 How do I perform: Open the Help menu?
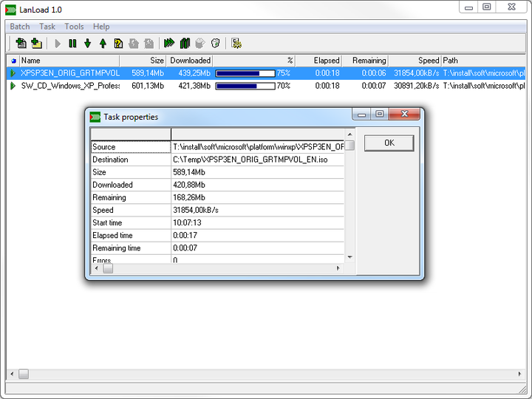pos(101,27)
